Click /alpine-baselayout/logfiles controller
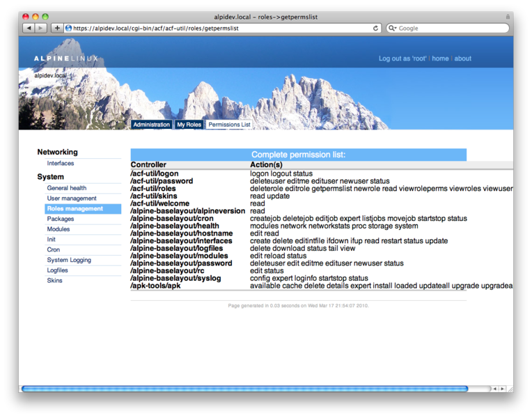The image size is (532, 418). pos(177,248)
